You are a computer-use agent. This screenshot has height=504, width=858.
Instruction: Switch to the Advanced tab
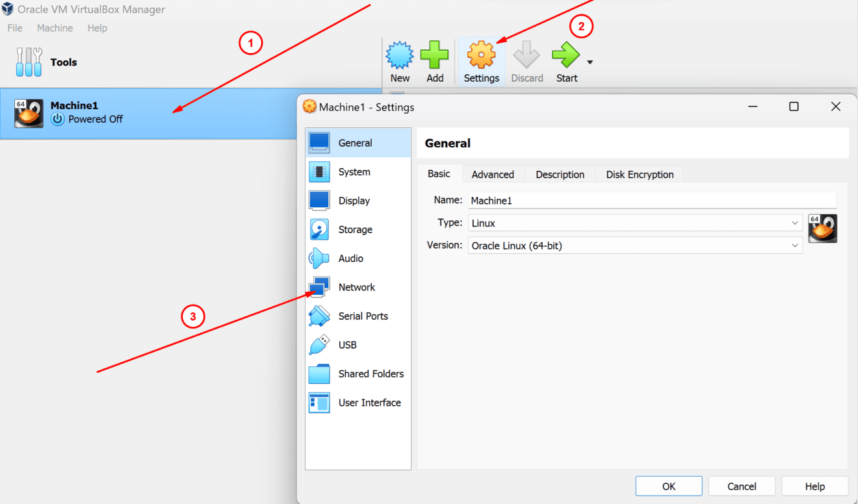click(493, 173)
